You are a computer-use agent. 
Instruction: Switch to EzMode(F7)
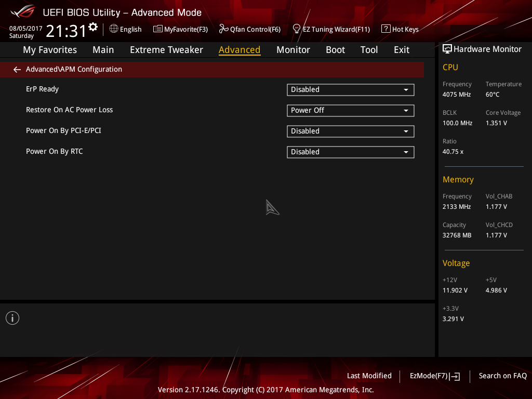[434, 376]
